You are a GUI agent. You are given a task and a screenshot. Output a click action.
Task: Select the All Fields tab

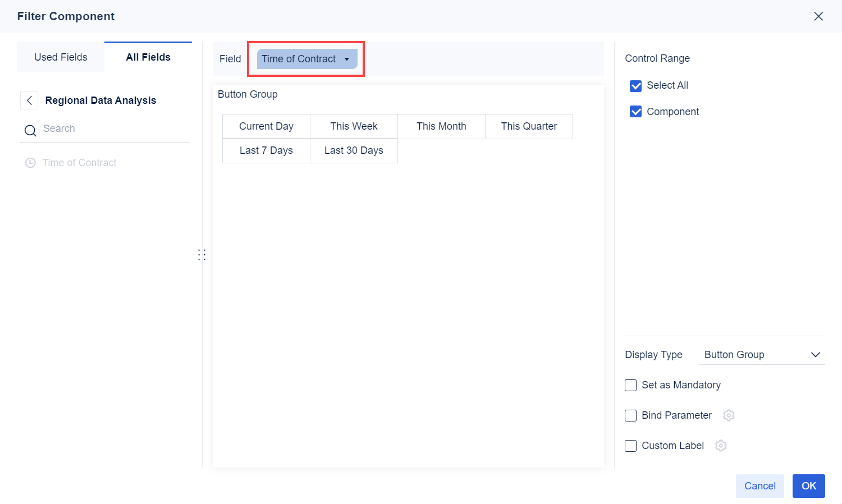(x=148, y=57)
